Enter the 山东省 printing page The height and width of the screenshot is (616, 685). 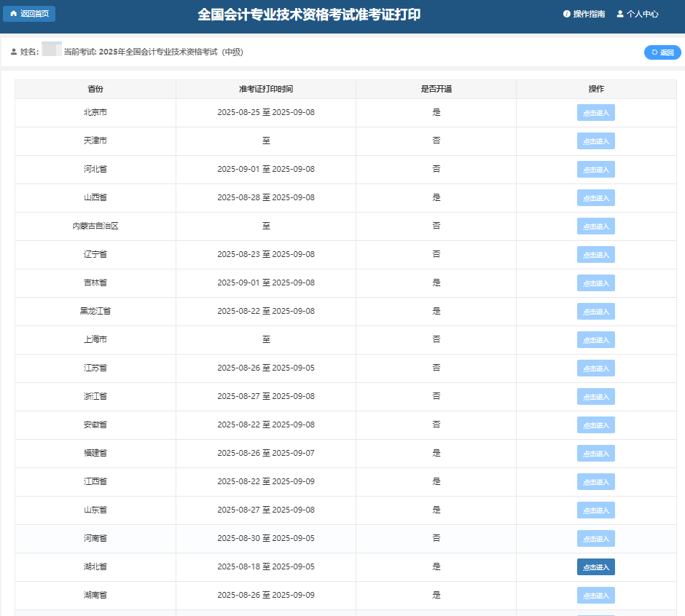pyautogui.click(x=595, y=510)
